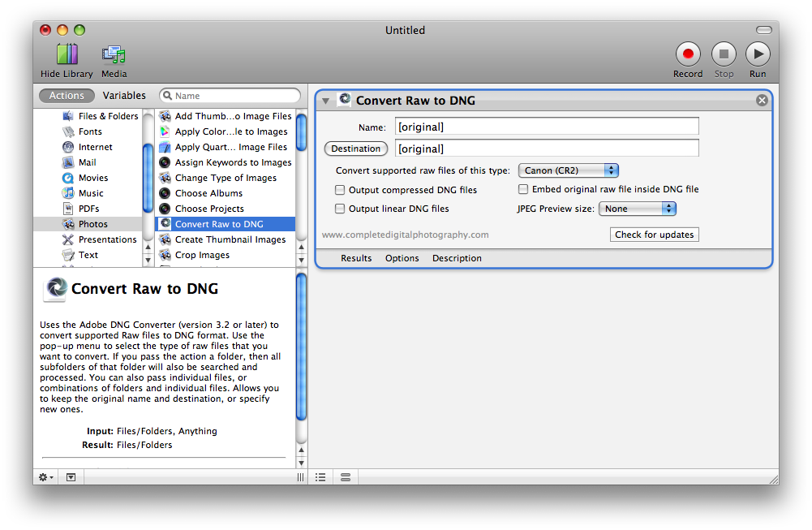
Task: Click the Choose Projects action icon
Action: [165, 209]
